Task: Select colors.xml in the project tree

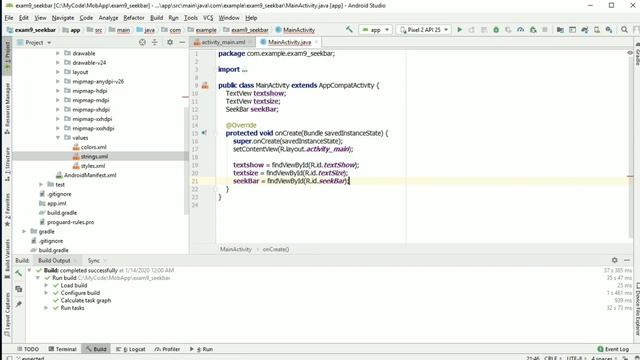Action: pos(93,147)
